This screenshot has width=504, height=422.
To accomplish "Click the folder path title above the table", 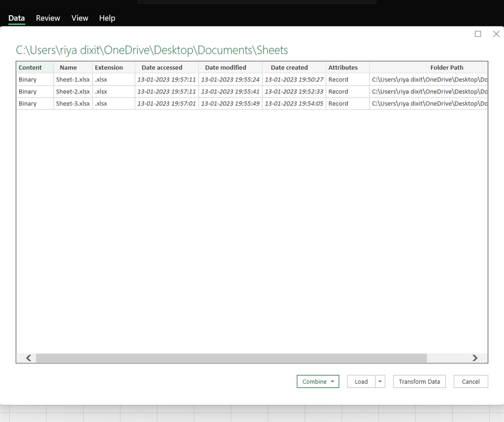I will tap(152, 50).
